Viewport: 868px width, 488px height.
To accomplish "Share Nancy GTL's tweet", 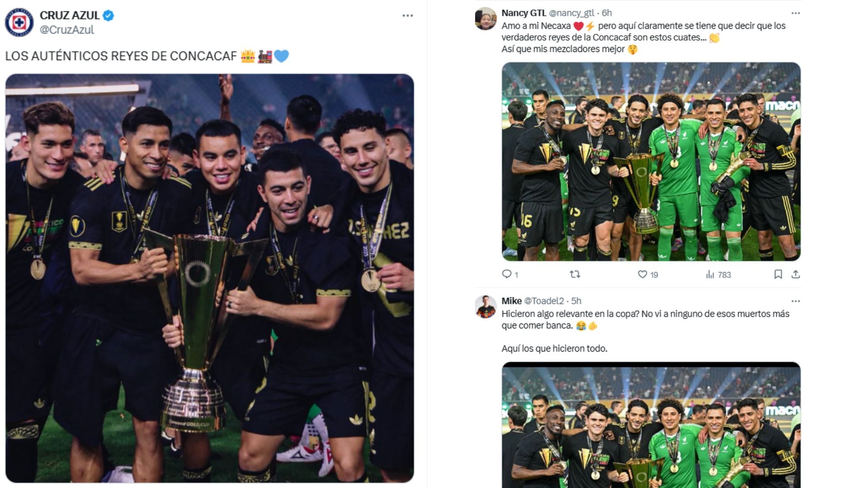I will [796, 274].
